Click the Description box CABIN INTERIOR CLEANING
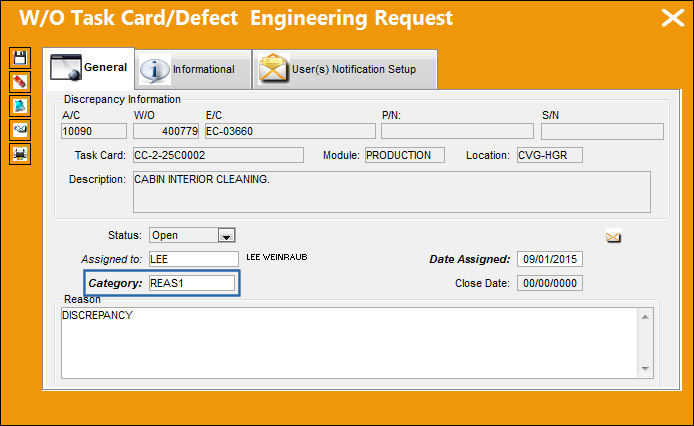 coord(392,192)
